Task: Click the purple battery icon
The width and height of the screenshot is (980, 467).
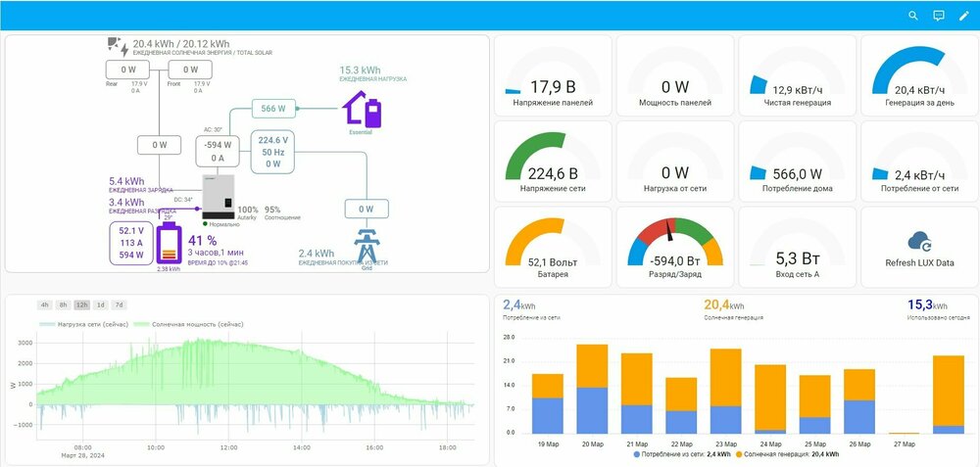Action: click(x=170, y=244)
